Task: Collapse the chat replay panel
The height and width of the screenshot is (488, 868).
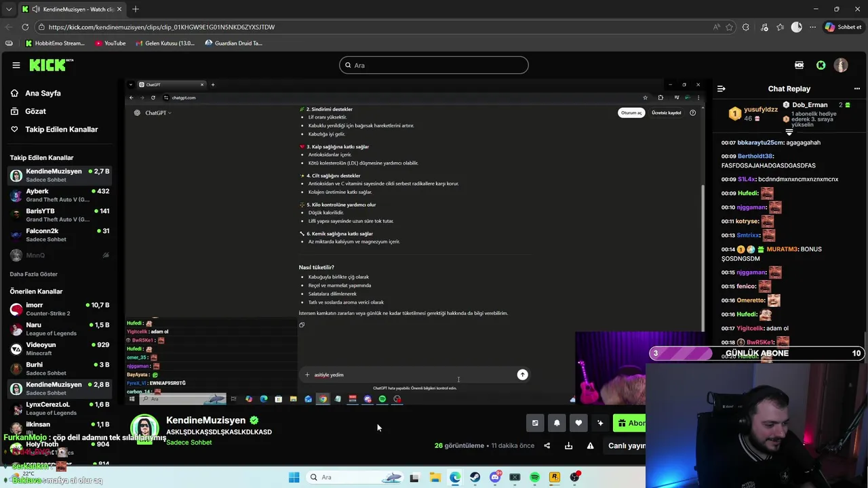Action: click(x=722, y=89)
